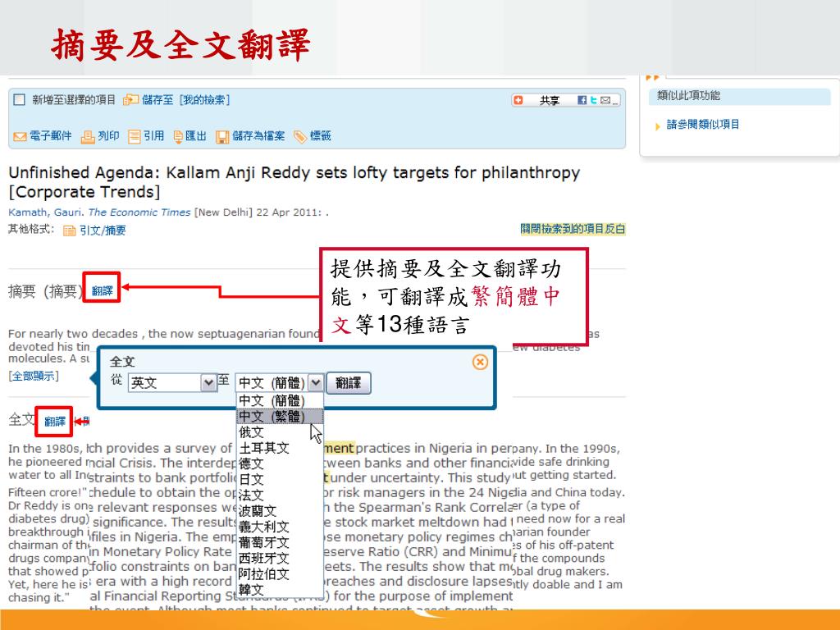The width and height of the screenshot is (840, 630).
Task: Select 中文 (繁體) from language list
Action: (280, 416)
